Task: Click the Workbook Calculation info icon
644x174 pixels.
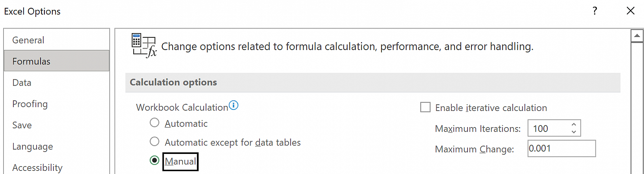Action: [233, 105]
